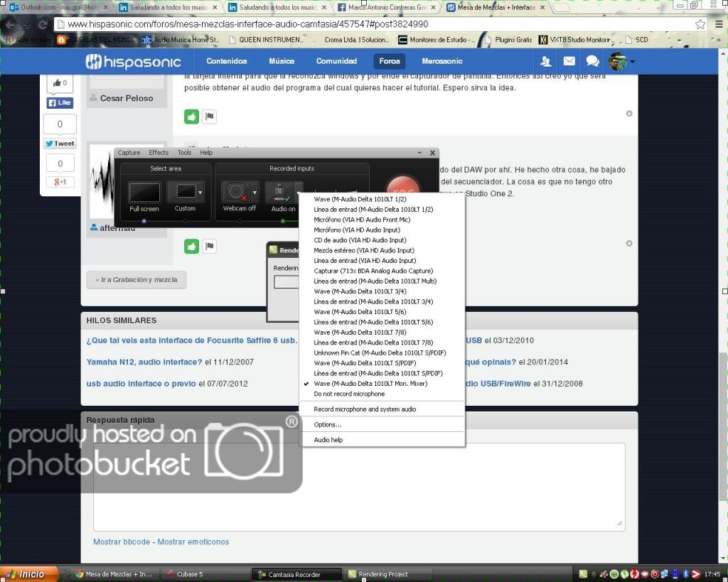Click the Windows Inicio start button
This screenshot has width=728, height=582.
(x=28, y=574)
